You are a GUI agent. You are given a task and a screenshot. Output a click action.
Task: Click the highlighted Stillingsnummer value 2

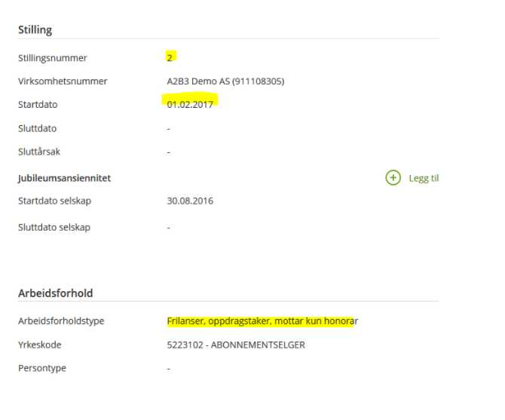(x=170, y=57)
